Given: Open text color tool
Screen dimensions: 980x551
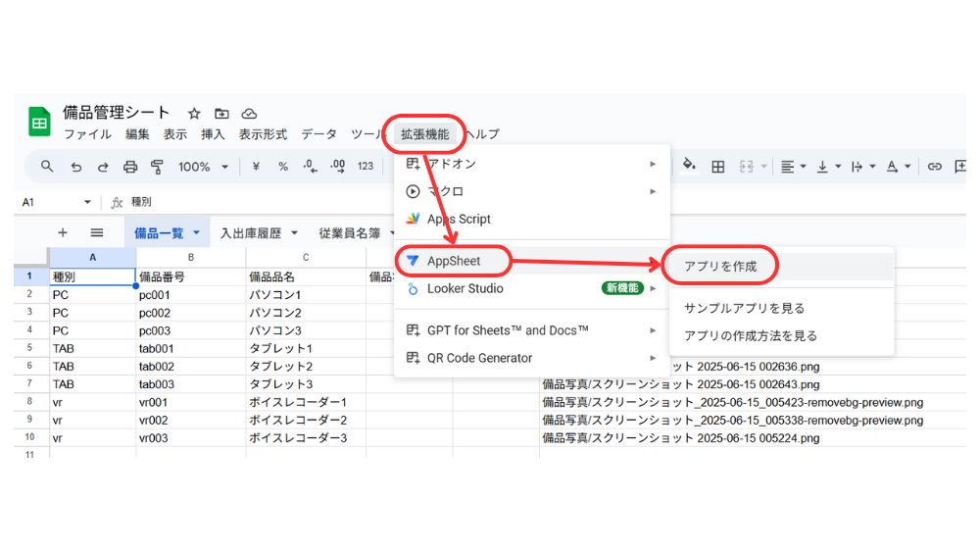Looking at the screenshot, I should coord(893,167).
